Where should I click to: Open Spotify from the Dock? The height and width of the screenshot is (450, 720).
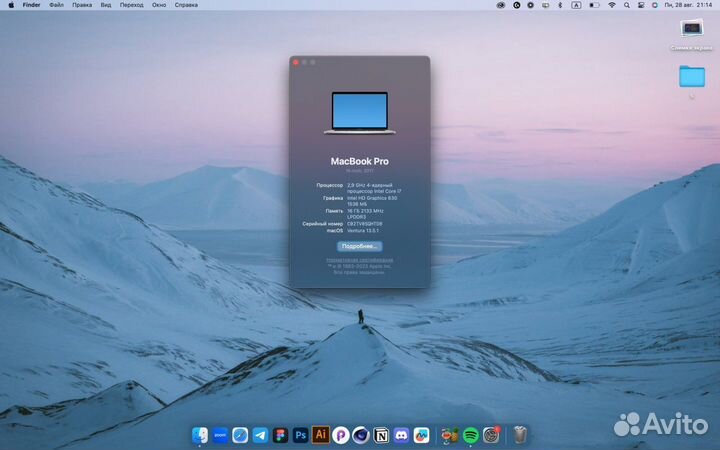pos(471,435)
